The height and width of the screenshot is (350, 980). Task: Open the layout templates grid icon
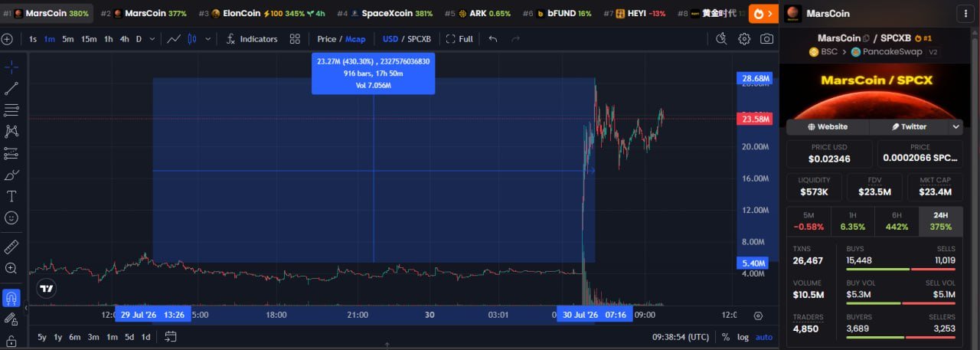click(296, 39)
